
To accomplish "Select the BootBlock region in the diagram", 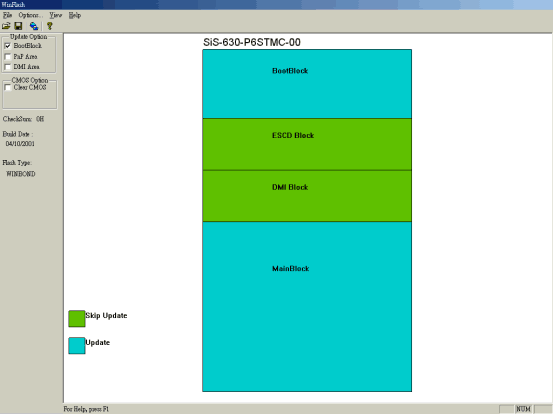I will [307, 84].
